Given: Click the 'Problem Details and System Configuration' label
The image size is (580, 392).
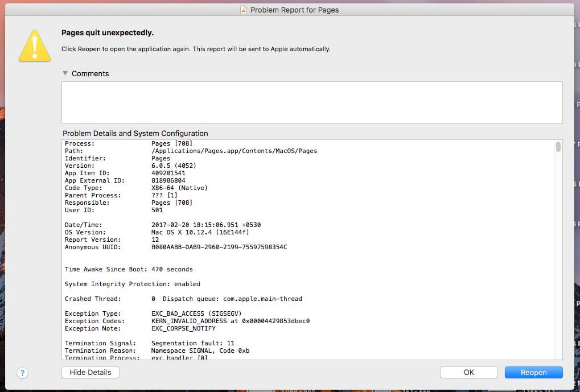Looking at the screenshot, I should click(x=135, y=134).
